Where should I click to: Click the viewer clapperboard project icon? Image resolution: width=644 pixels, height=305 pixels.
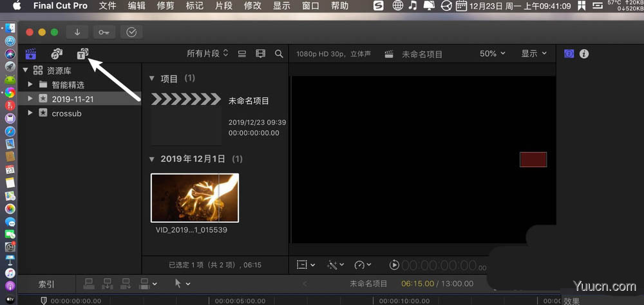(389, 54)
